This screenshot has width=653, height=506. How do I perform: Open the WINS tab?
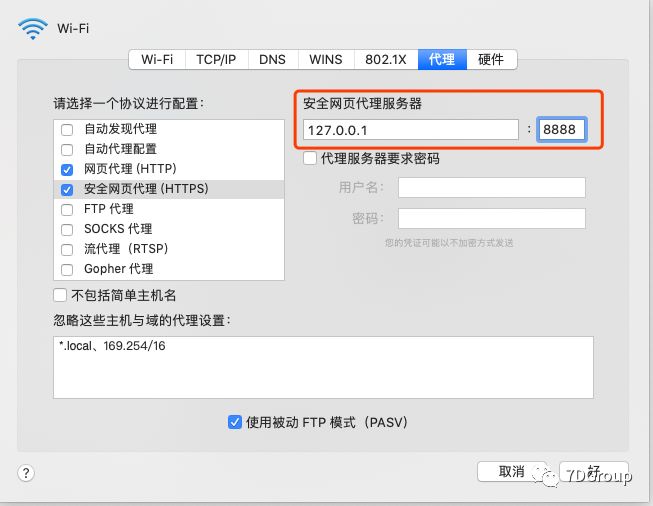click(x=326, y=60)
